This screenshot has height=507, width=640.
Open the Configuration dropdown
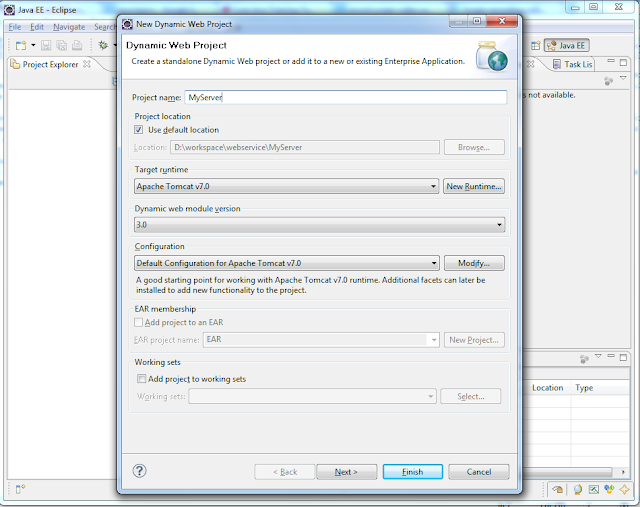(287, 263)
